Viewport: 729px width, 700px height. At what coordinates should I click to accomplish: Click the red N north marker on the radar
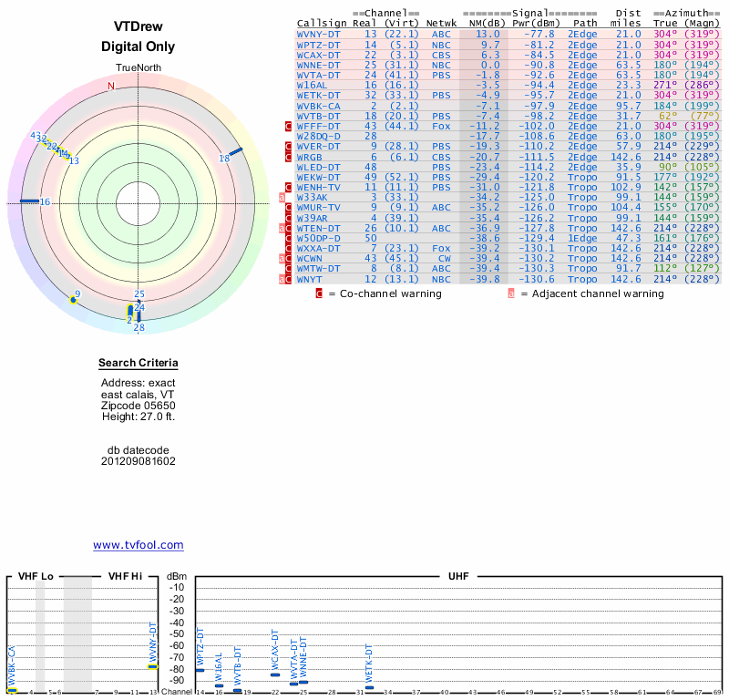[x=111, y=87]
